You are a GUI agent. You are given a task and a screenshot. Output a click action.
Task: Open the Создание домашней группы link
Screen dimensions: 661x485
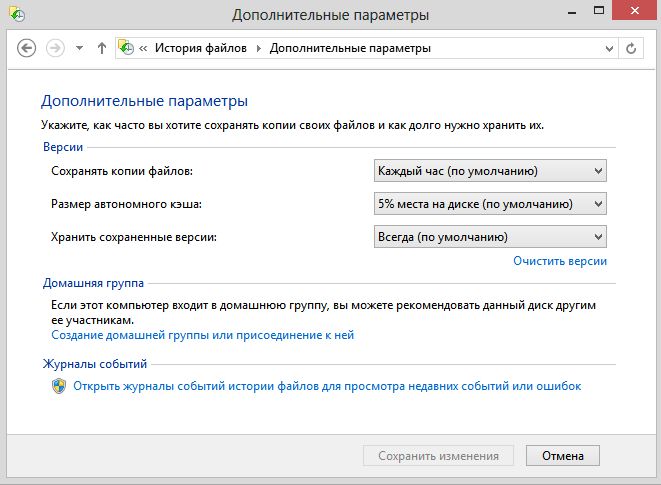point(202,335)
